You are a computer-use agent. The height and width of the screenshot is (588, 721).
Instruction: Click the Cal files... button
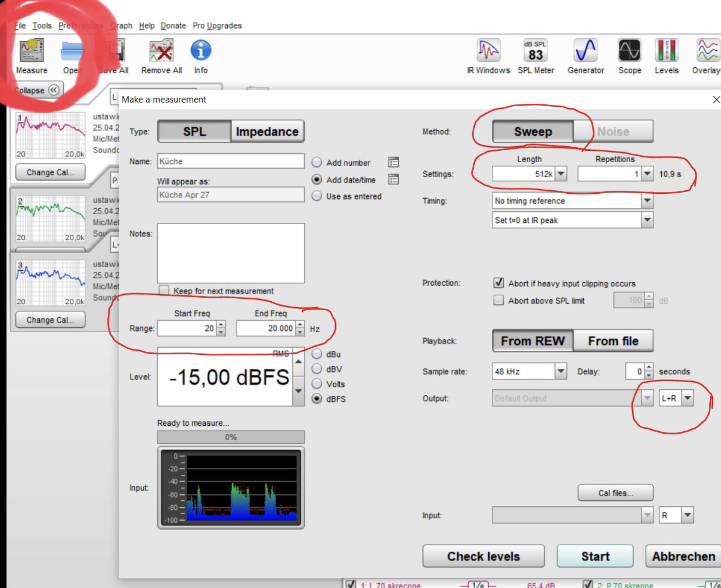(x=615, y=493)
